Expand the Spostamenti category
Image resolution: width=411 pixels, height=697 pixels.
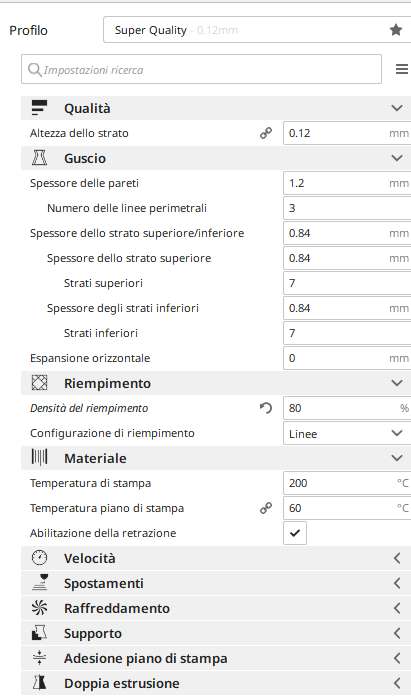(216, 583)
